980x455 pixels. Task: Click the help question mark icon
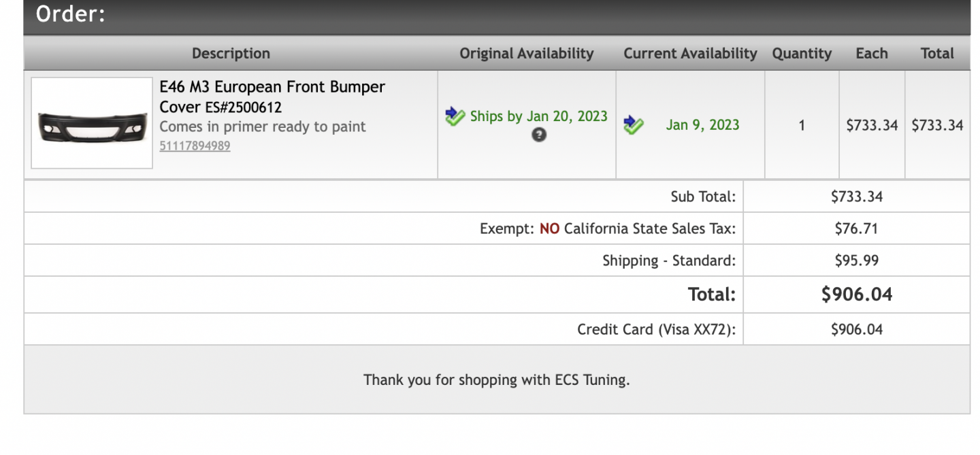[x=539, y=135]
